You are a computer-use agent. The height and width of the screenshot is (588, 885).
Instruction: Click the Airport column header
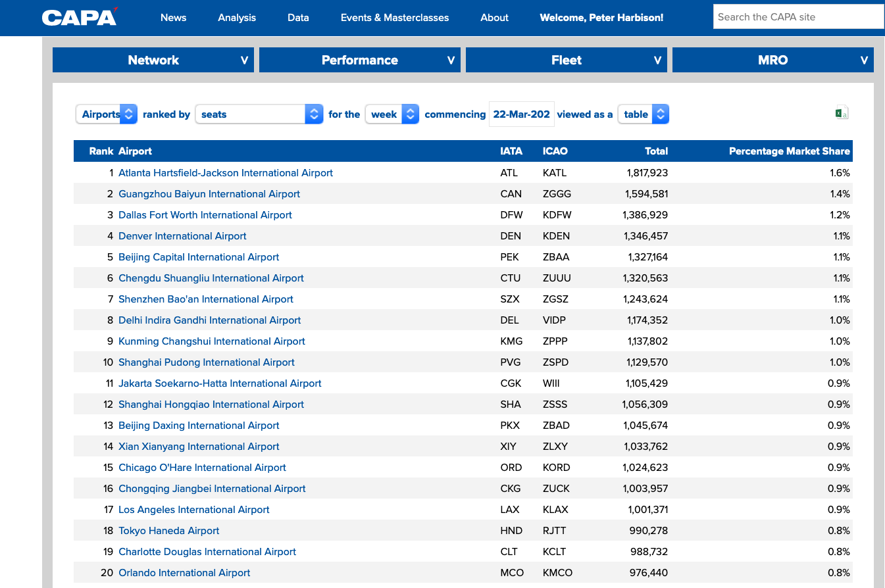tap(135, 151)
